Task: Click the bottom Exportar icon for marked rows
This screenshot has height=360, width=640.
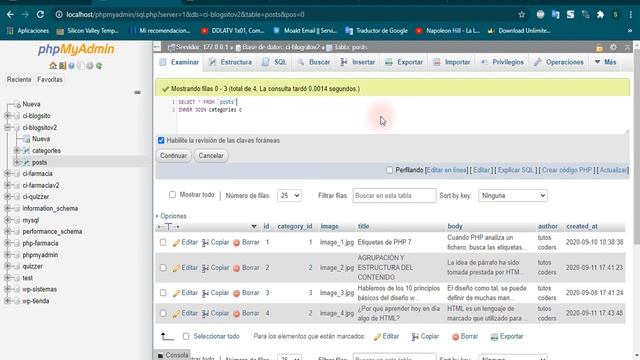Action: pos(494,337)
